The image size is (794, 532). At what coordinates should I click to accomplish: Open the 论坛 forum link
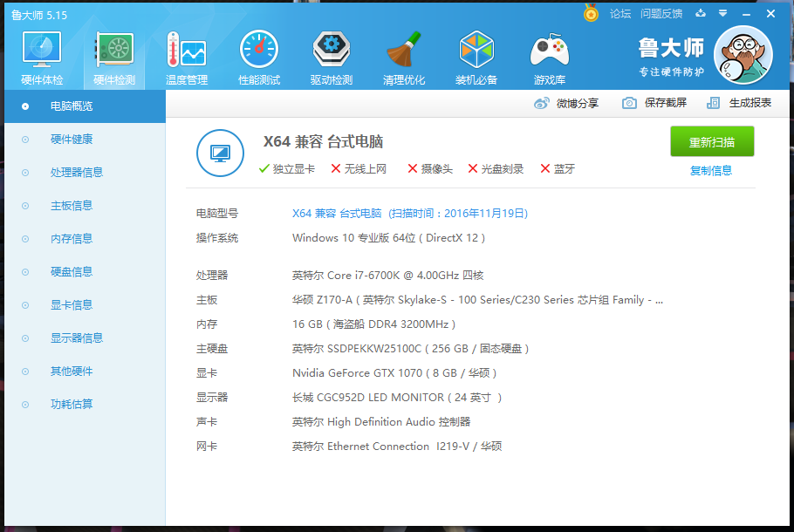pos(620,14)
